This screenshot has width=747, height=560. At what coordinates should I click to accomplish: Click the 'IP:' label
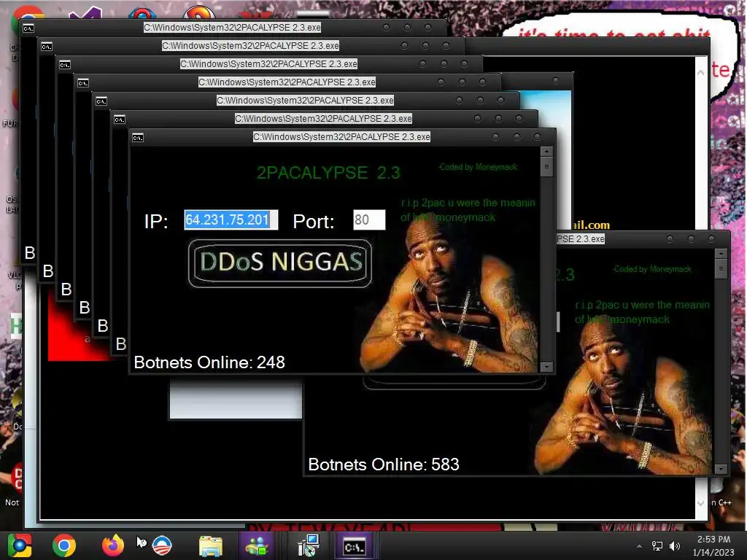tap(156, 222)
